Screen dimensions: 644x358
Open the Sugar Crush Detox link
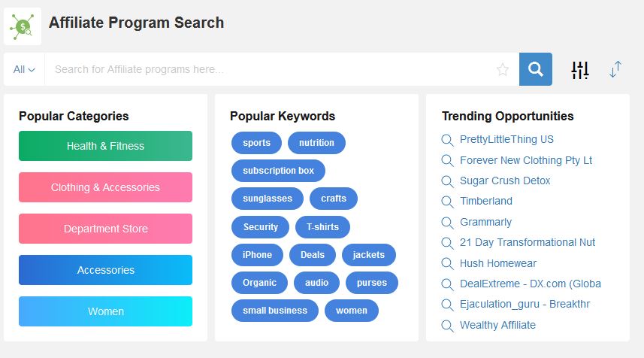click(x=505, y=181)
